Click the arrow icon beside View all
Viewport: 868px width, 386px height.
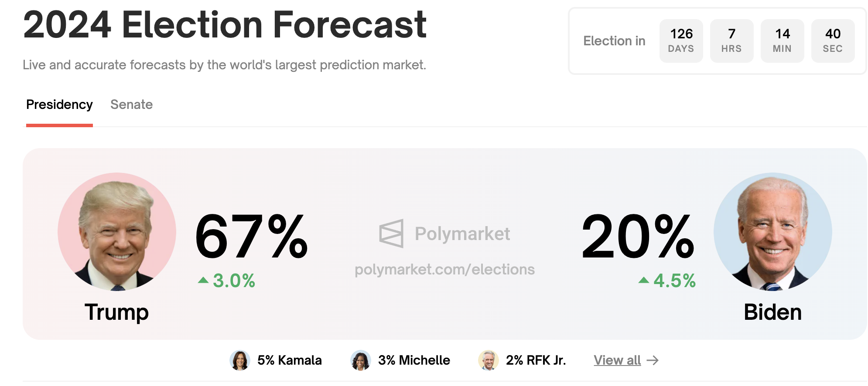[653, 360]
